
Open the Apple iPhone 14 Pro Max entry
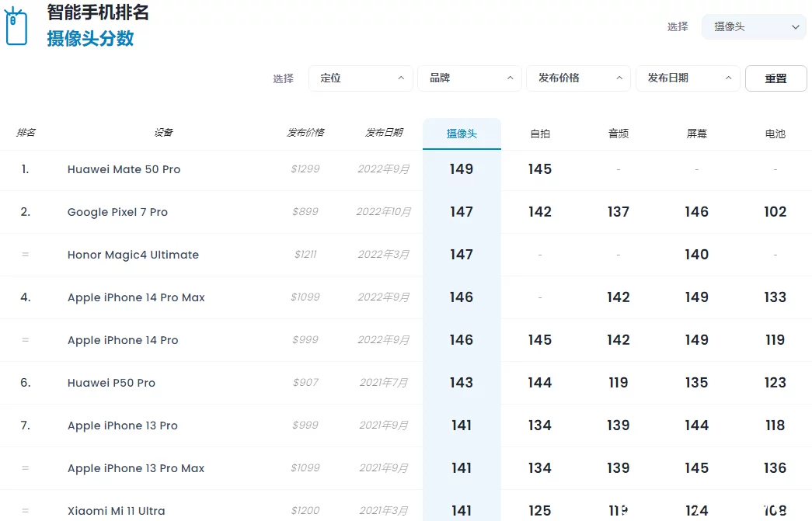point(136,297)
